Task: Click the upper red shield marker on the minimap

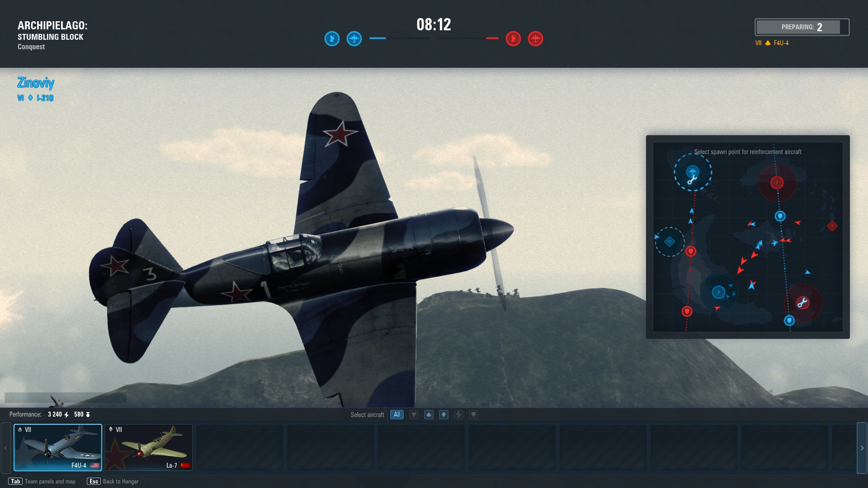Action: (x=691, y=251)
